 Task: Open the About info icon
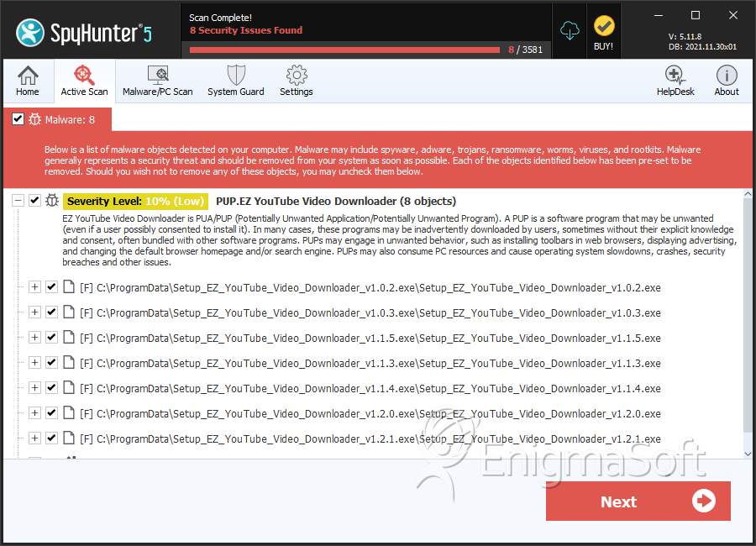click(x=727, y=81)
